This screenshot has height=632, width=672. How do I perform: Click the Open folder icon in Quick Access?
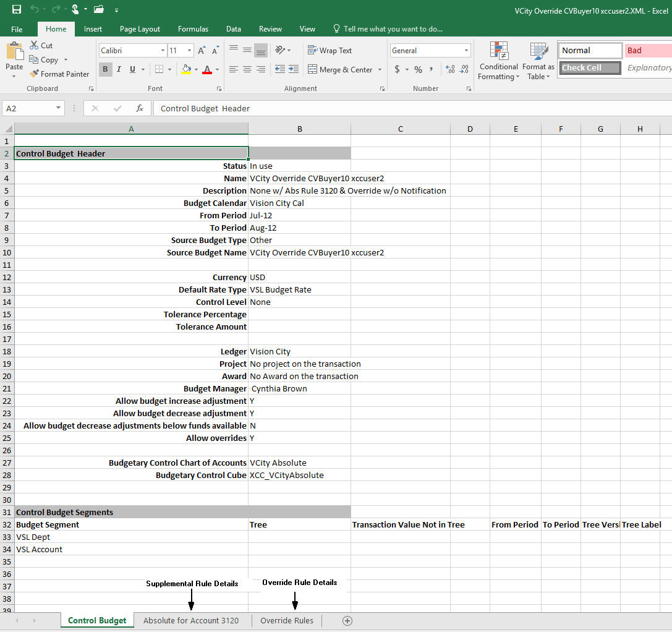pyautogui.click(x=99, y=9)
